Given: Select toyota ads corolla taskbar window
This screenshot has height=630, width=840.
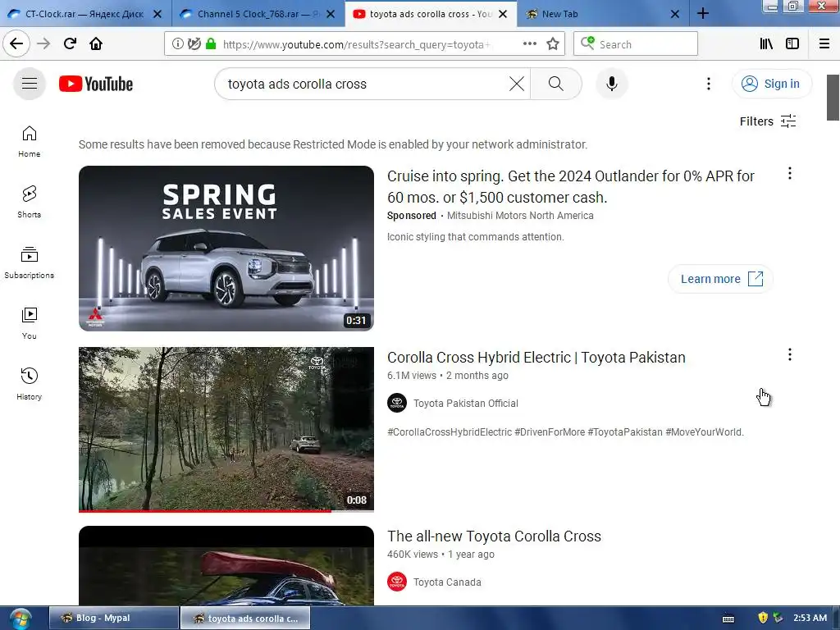Looking at the screenshot, I should pyautogui.click(x=244, y=618).
